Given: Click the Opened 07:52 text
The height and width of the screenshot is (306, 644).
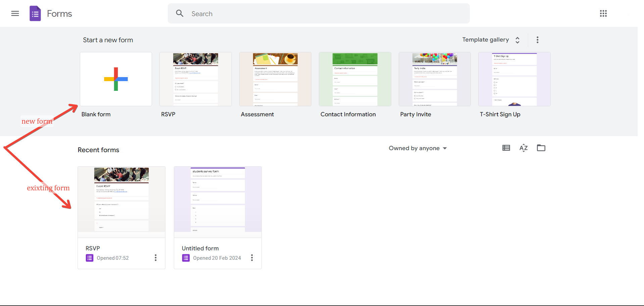Looking at the screenshot, I should [x=113, y=258].
